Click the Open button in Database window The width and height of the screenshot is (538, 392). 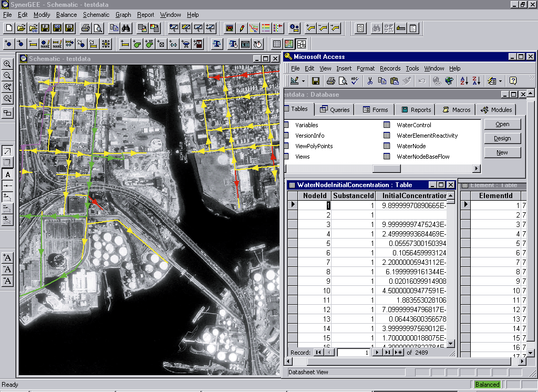(502, 124)
